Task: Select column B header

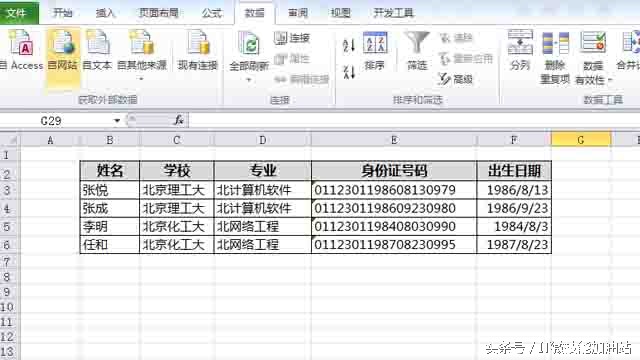Action: [x=110, y=140]
